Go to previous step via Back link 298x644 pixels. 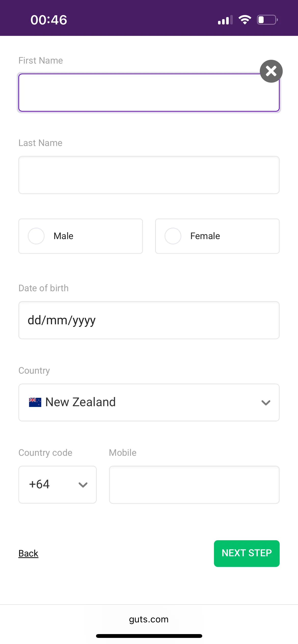tap(28, 553)
